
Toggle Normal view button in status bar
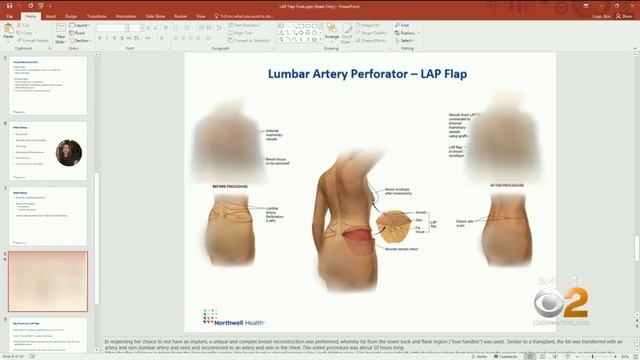[x=530, y=356]
